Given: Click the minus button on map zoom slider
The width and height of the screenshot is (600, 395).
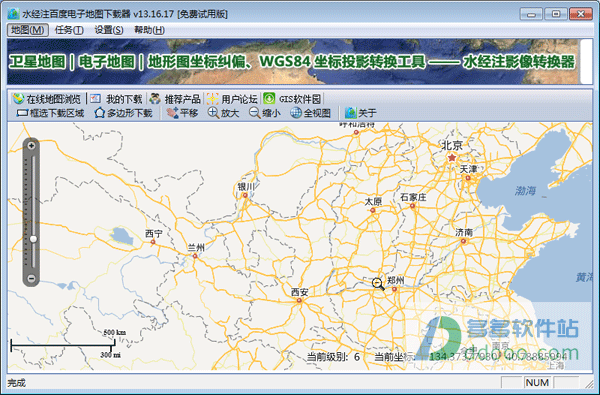Looking at the screenshot, I should [x=31, y=278].
